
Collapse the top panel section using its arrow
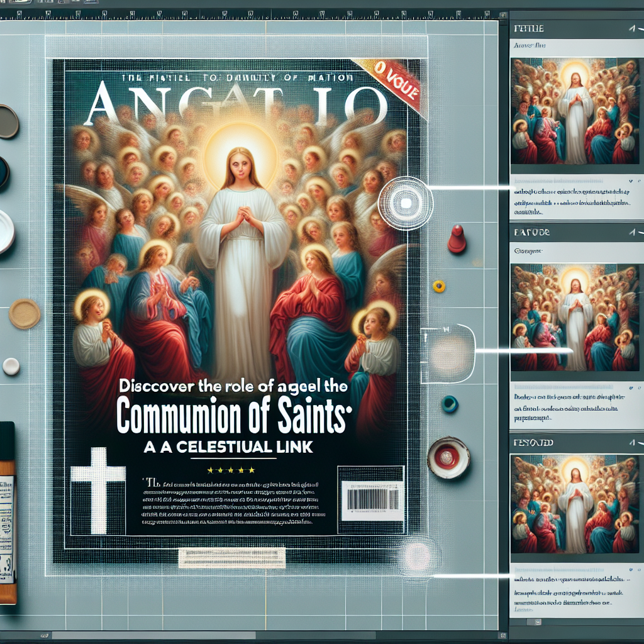click(631, 29)
